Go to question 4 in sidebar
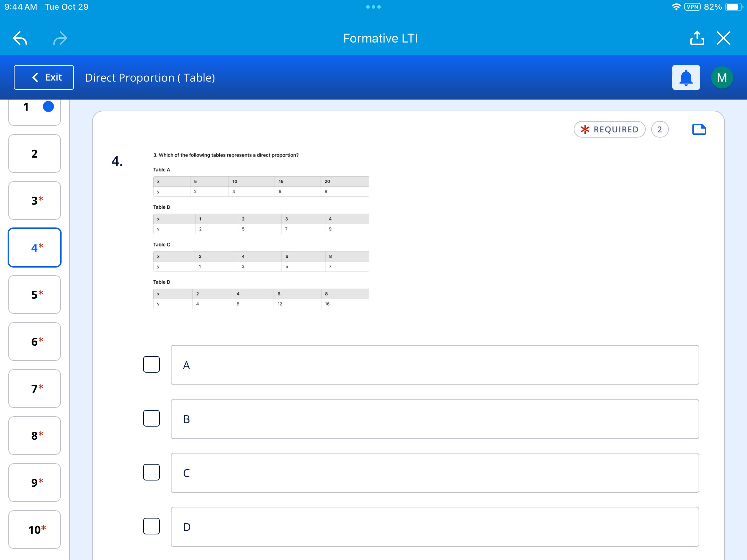 (35, 248)
